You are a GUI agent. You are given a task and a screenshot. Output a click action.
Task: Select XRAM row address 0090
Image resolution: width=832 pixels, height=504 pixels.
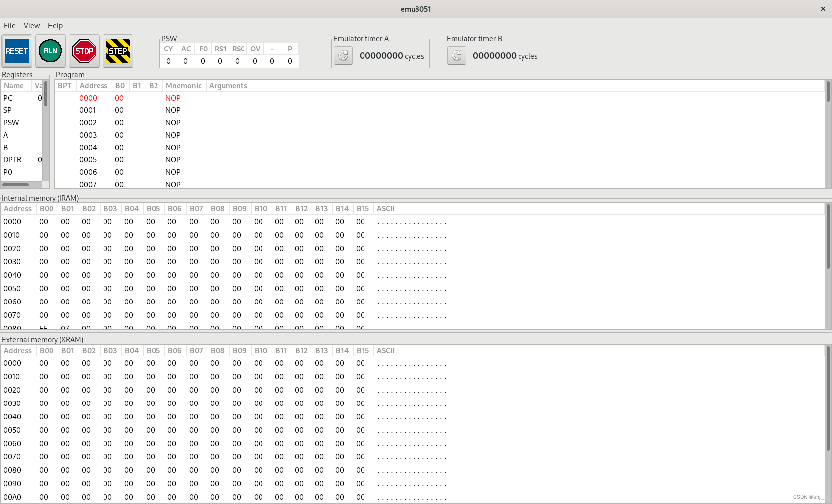(413, 484)
